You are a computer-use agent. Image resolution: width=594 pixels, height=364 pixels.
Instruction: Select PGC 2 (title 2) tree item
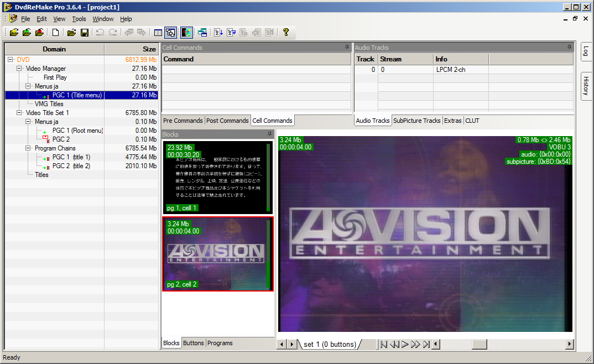click(71, 166)
